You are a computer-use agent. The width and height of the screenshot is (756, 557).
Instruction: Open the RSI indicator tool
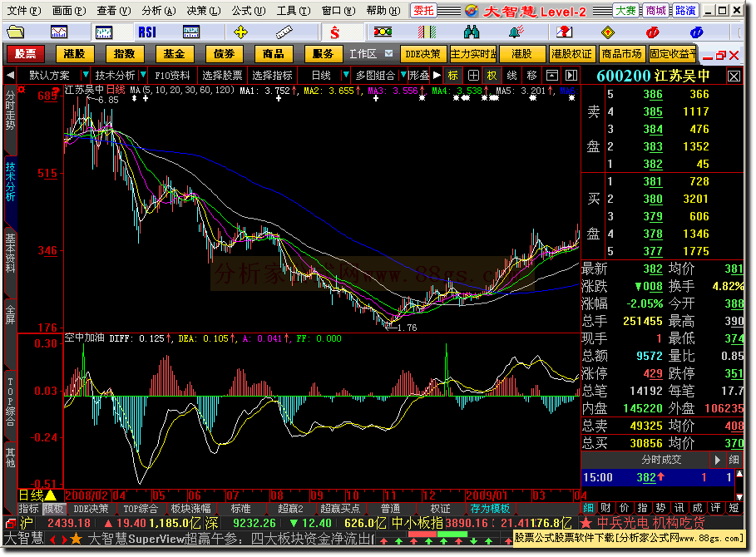click(x=147, y=32)
